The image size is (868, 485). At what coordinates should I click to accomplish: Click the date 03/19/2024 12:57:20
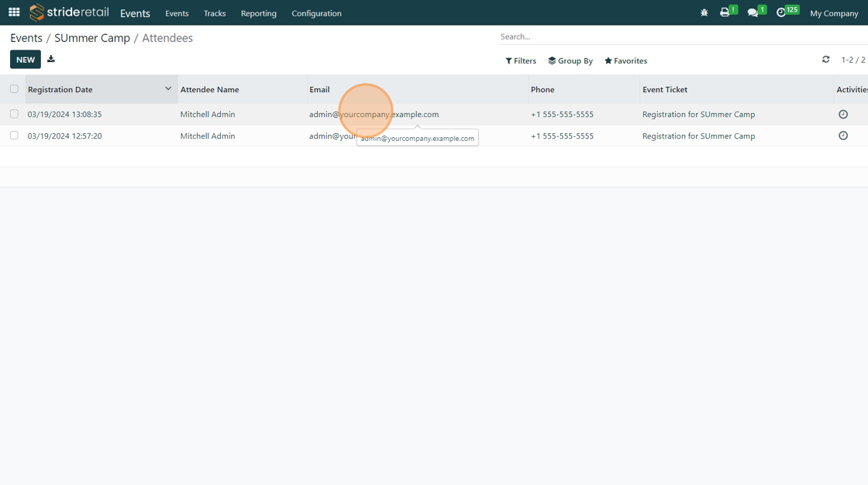[65, 136]
